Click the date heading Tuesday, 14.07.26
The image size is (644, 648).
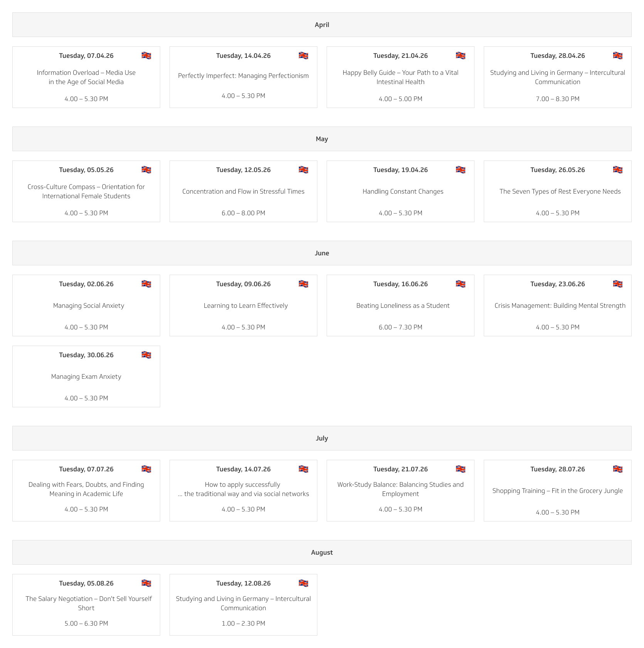[243, 469]
